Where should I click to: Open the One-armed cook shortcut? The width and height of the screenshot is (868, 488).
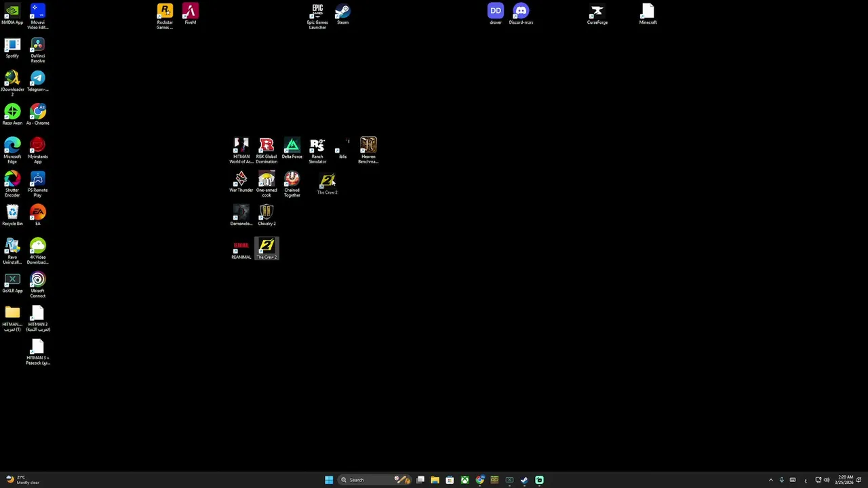tap(267, 184)
